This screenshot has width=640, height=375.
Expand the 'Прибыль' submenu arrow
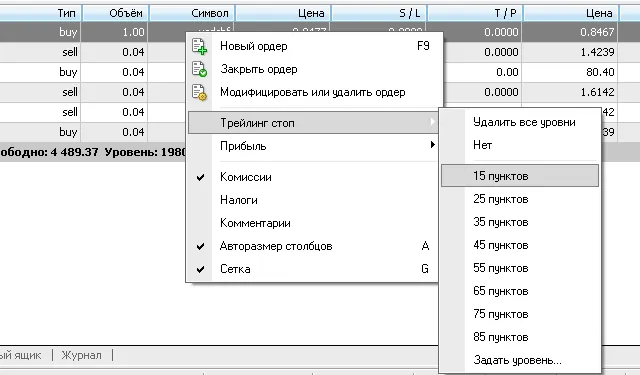pos(433,145)
